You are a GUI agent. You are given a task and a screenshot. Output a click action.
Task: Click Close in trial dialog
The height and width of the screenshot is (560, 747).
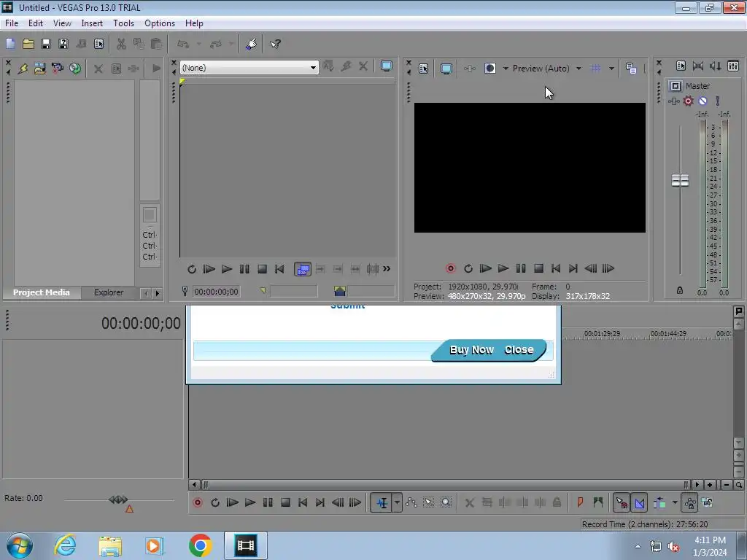coord(519,350)
